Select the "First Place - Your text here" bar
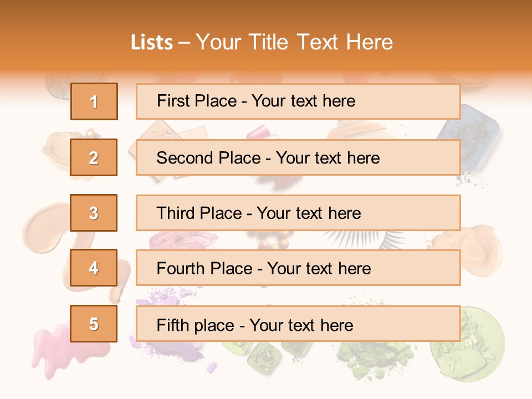Screen dimensions: 532x399 [x=298, y=101]
